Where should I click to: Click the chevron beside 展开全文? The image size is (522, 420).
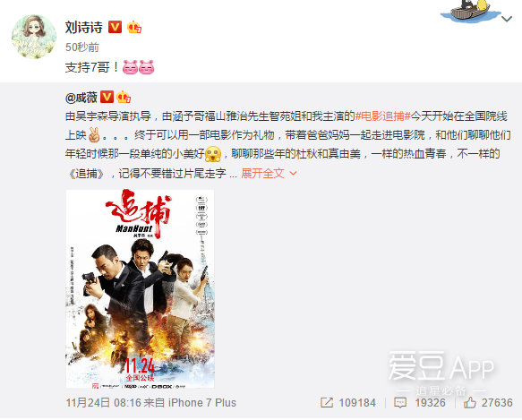(x=293, y=173)
